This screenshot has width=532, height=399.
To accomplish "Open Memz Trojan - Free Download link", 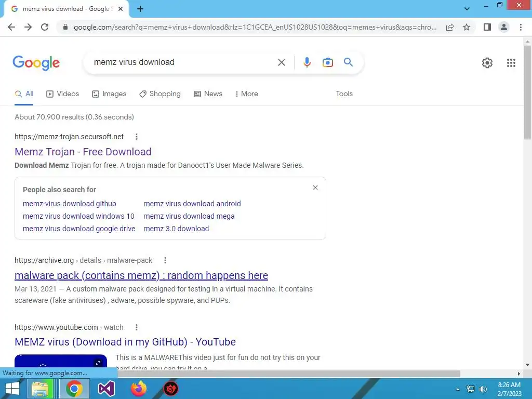I will [83, 152].
